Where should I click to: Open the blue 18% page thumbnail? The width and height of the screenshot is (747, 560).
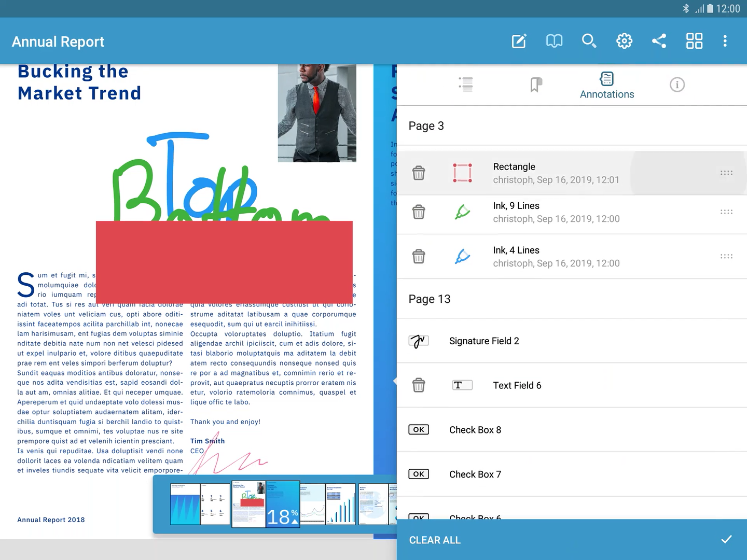pos(283,503)
